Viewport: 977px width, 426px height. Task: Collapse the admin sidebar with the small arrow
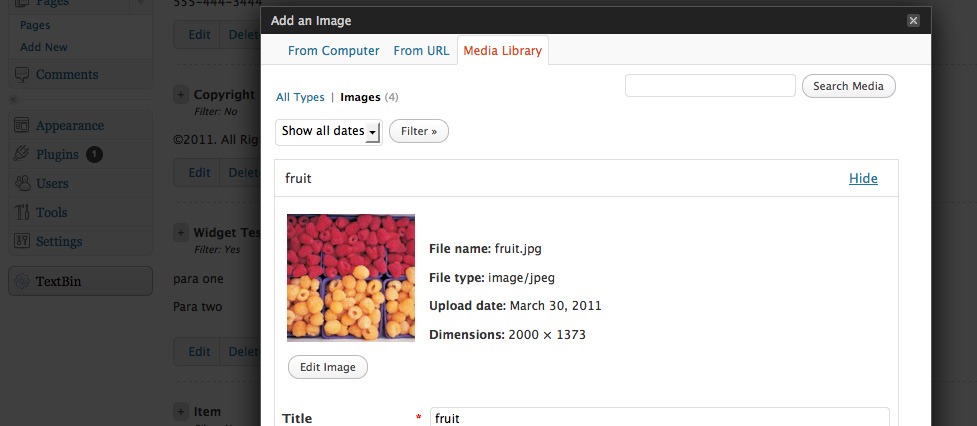(x=14, y=99)
